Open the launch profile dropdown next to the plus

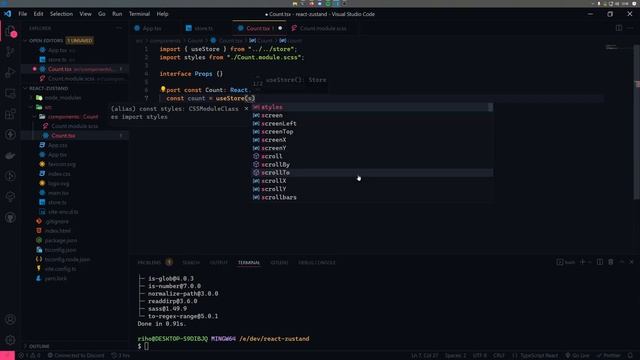tap(590, 262)
